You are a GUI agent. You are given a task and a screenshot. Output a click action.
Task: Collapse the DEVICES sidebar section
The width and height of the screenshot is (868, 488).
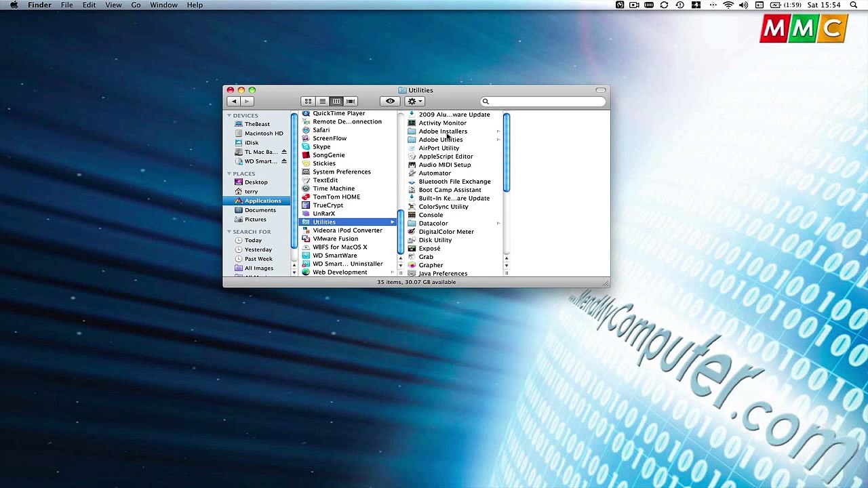click(x=229, y=116)
